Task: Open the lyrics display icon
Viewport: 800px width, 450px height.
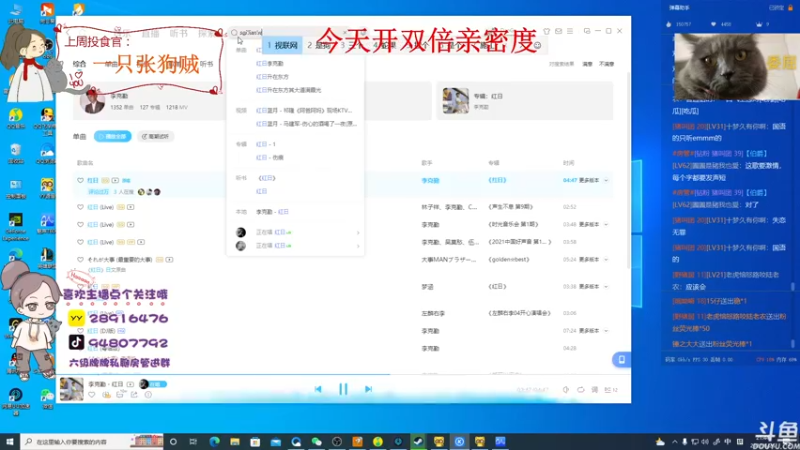Action: (x=595, y=390)
